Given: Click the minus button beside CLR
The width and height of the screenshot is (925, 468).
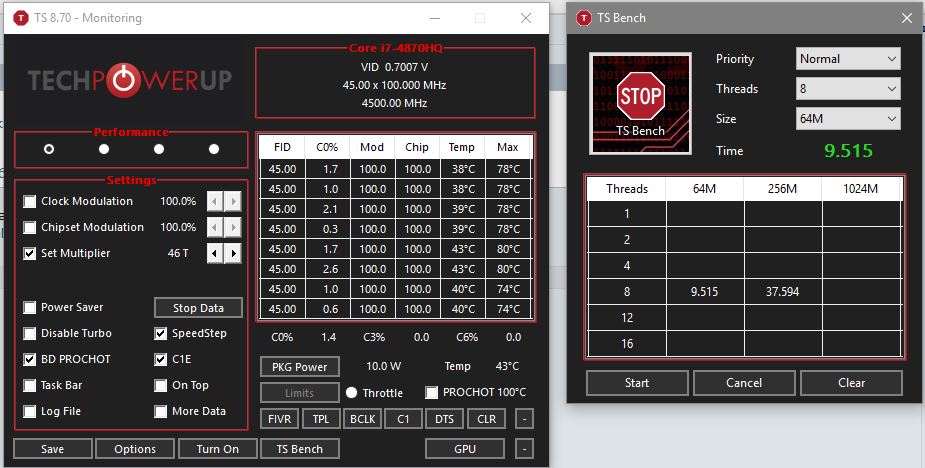Looking at the screenshot, I should tap(524, 419).
